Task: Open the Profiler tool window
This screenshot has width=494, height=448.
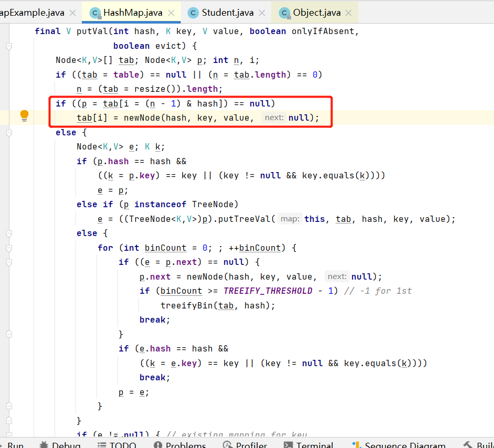Action: 245,445
